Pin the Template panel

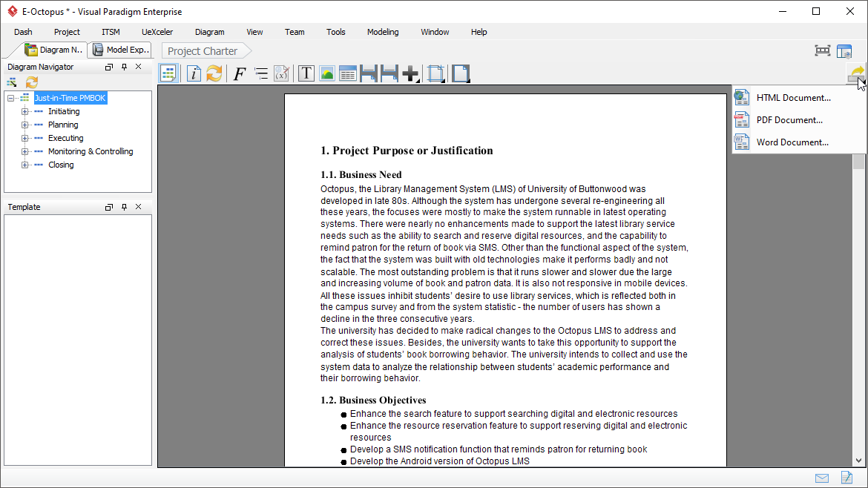124,207
